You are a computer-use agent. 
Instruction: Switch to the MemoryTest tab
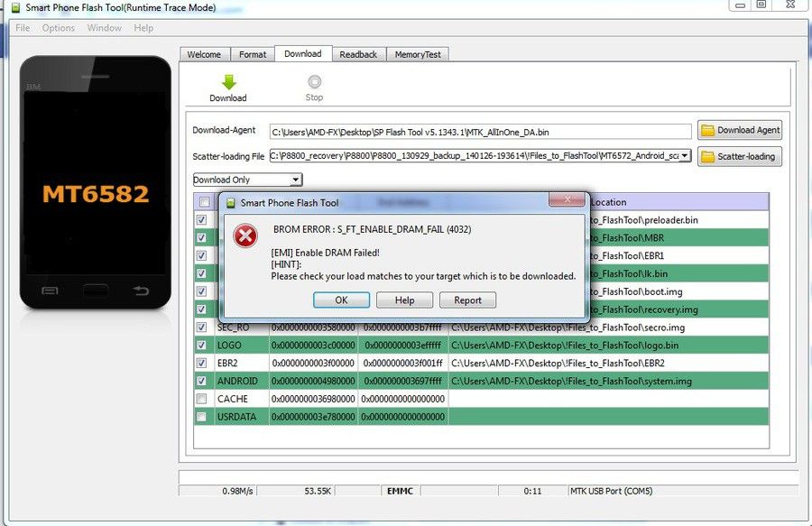coord(418,54)
